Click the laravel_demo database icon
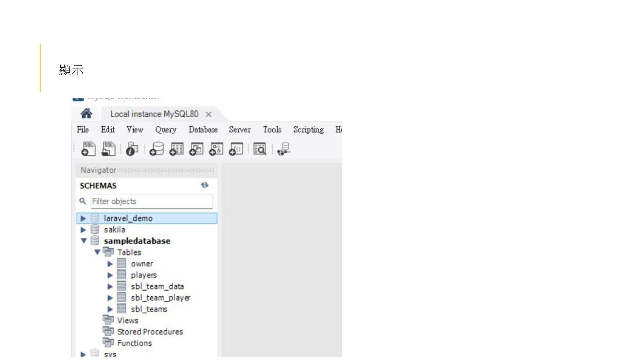644x362 pixels. pyautogui.click(x=95, y=218)
